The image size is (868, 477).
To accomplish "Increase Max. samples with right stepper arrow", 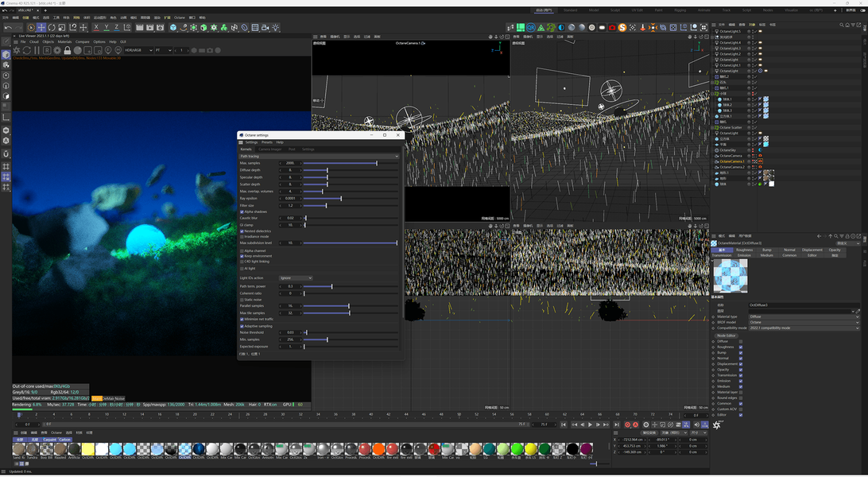I will pyautogui.click(x=300, y=163).
